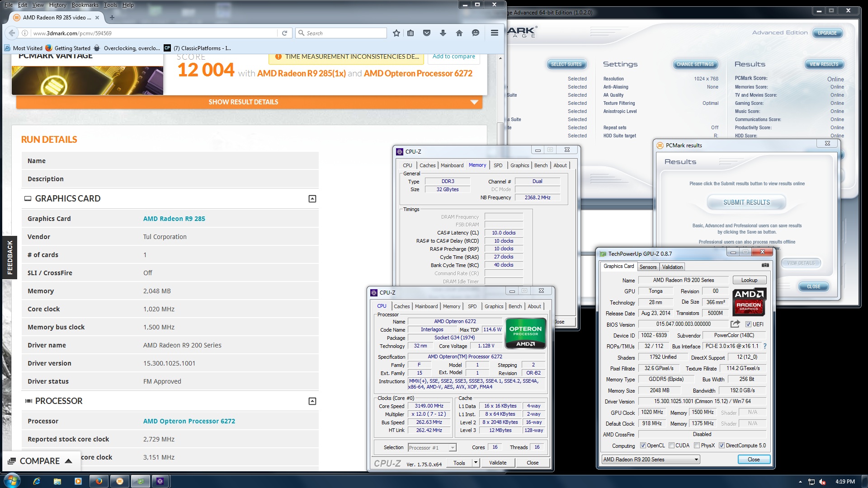The width and height of the screenshot is (868, 488).
Task: Open Windows Explorer folder in taskbar
Action: 57,481
